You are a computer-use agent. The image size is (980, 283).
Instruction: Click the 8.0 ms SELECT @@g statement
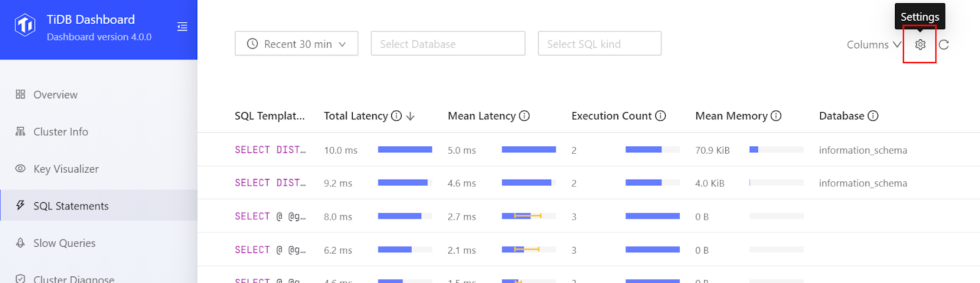pyautogui.click(x=270, y=217)
